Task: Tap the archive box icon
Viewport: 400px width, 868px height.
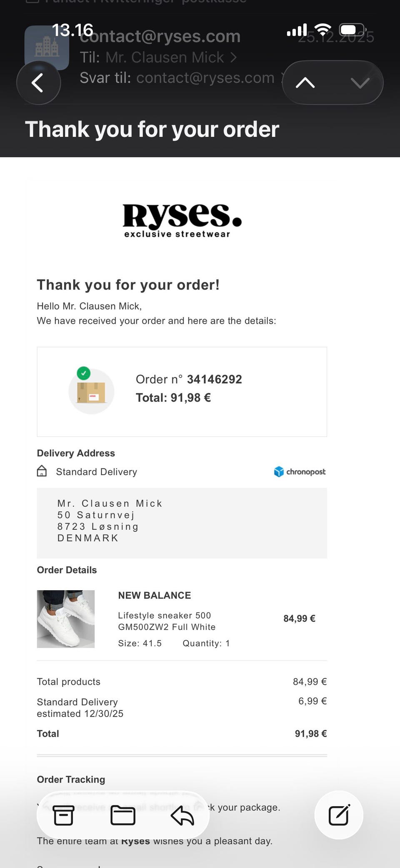Action: 64,815
